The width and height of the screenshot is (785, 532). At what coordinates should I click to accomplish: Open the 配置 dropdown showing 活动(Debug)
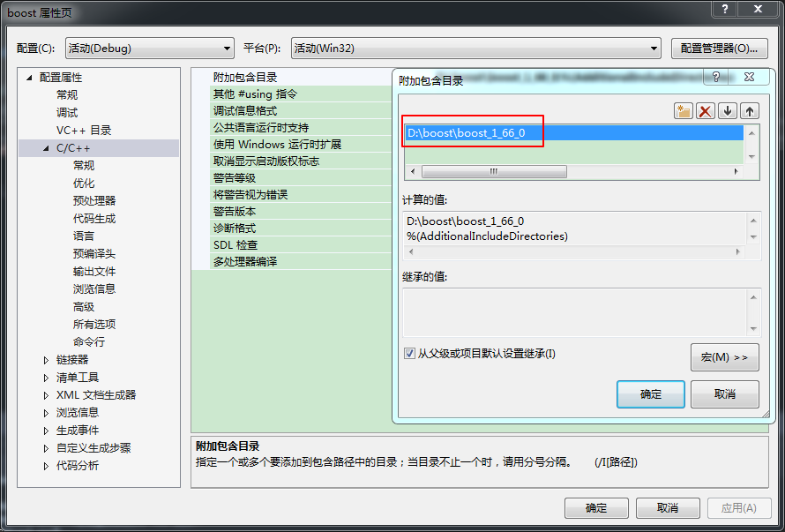click(149, 49)
